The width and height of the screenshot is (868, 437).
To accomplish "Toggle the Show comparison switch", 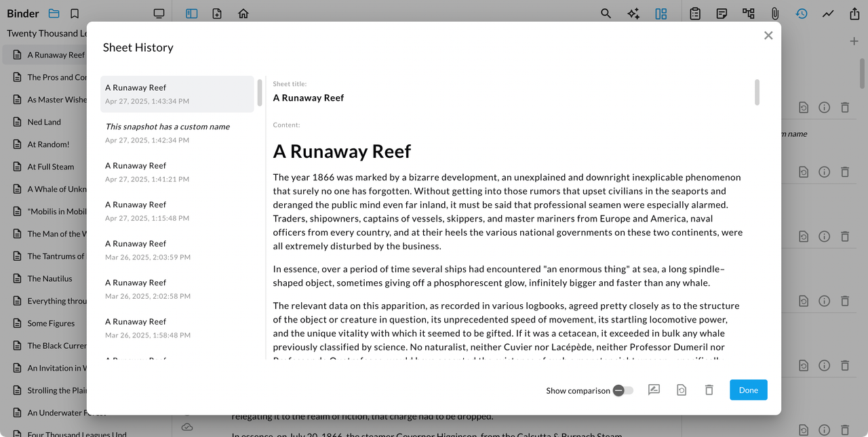I will [x=623, y=390].
